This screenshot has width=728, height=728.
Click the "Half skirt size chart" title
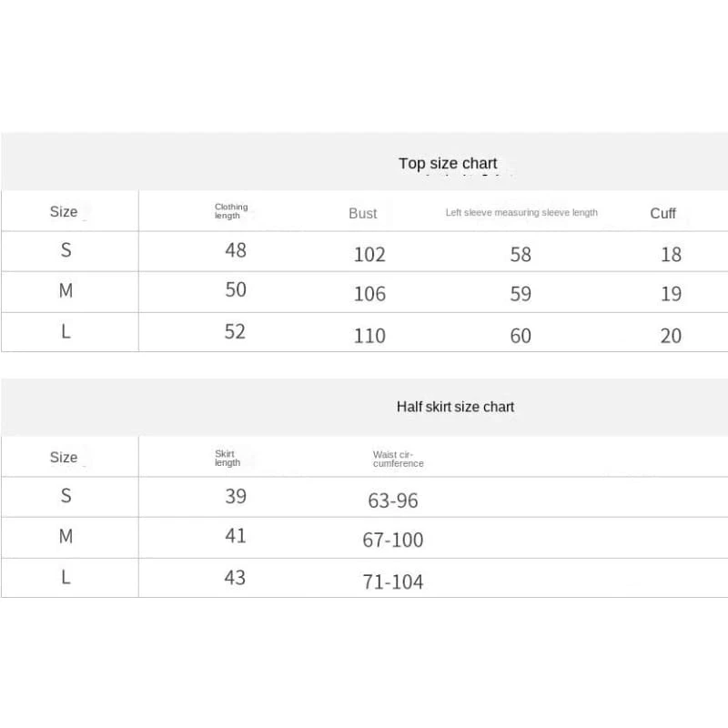pyautogui.click(x=455, y=407)
